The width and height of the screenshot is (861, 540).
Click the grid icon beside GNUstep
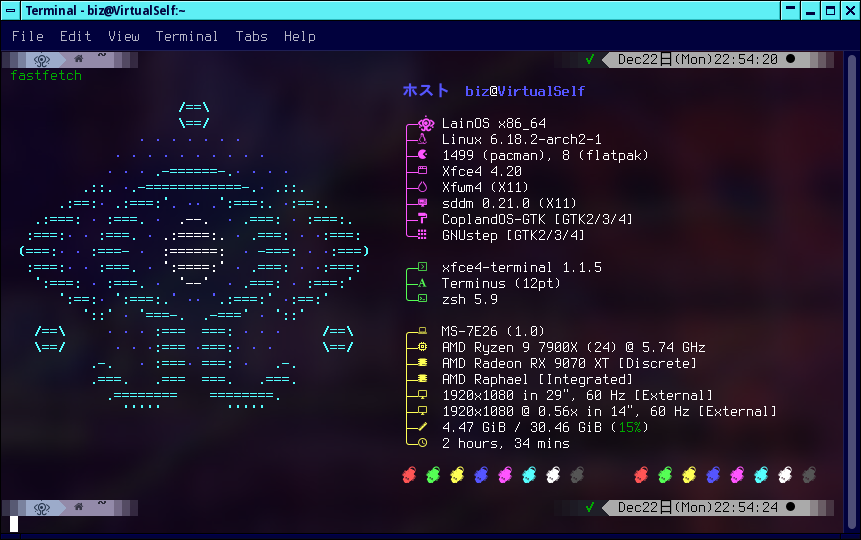pos(422,235)
